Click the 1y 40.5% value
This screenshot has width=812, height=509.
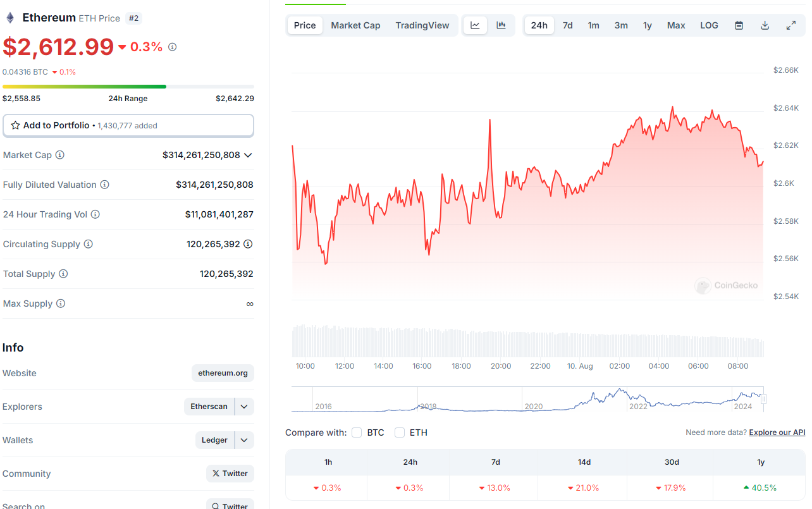pyautogui.click(x=760, y=488)
